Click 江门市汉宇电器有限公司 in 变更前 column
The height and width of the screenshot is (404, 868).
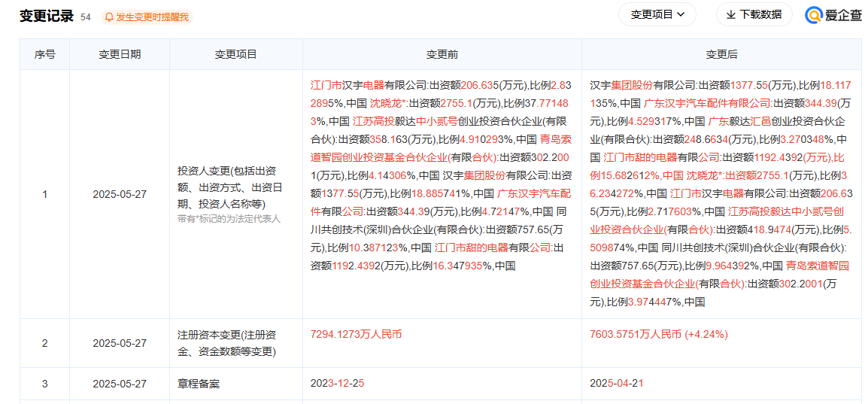click(368, 86)
